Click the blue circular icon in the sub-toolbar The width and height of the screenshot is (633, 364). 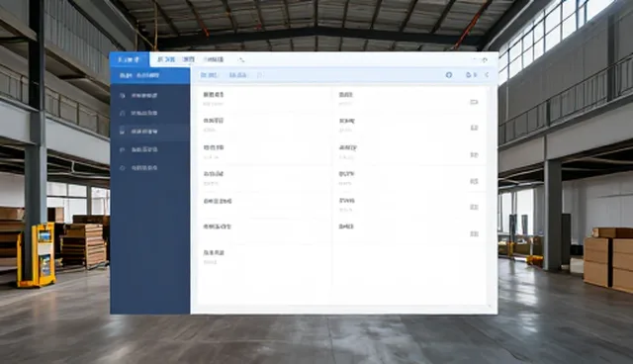(x=448, y=75)
